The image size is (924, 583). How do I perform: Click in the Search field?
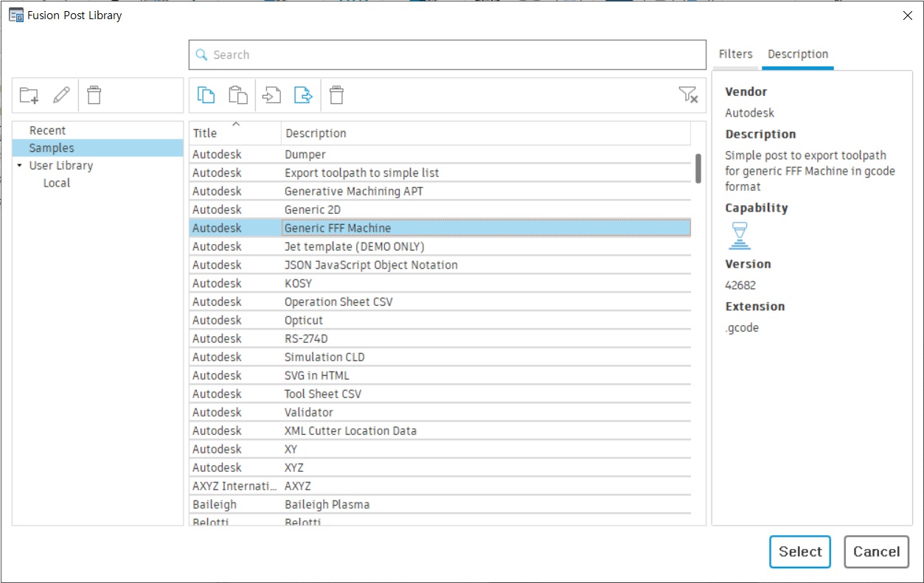[447, 55]
